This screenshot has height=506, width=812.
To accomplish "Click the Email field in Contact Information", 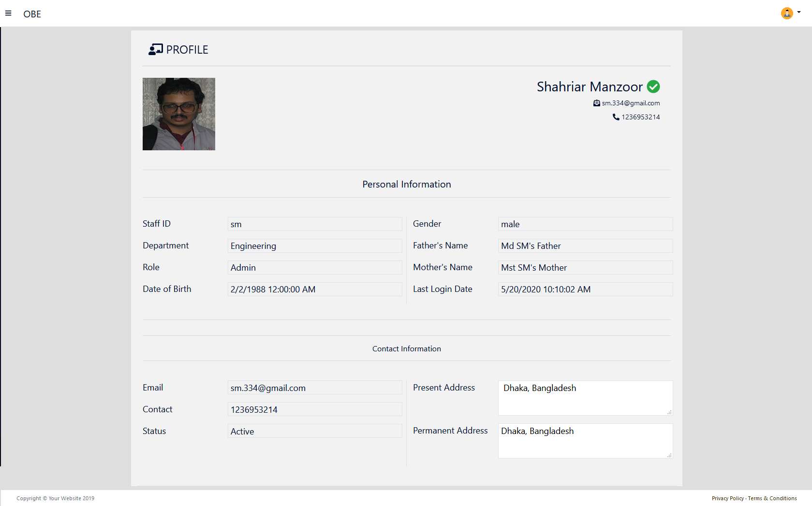I will click(315, 388).
